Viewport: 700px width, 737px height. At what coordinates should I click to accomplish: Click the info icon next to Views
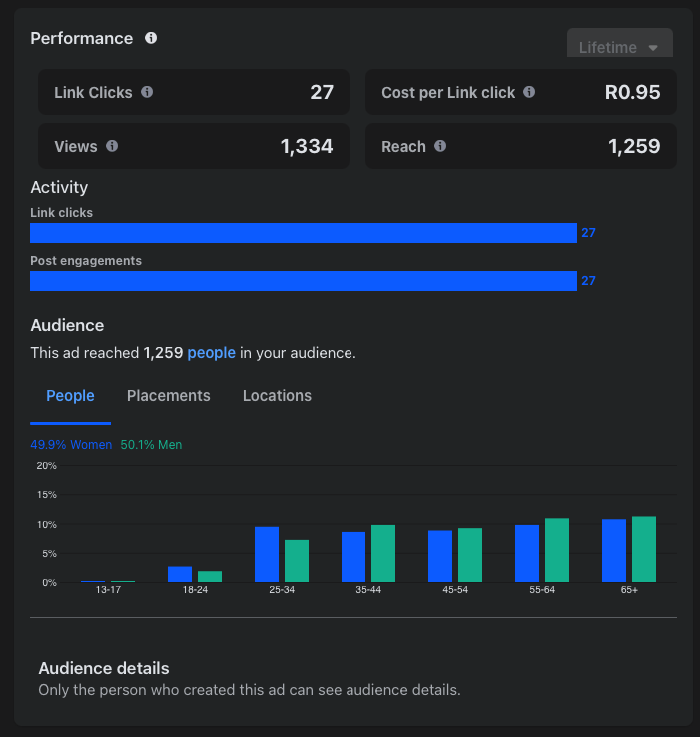click(x=112, y=146)
